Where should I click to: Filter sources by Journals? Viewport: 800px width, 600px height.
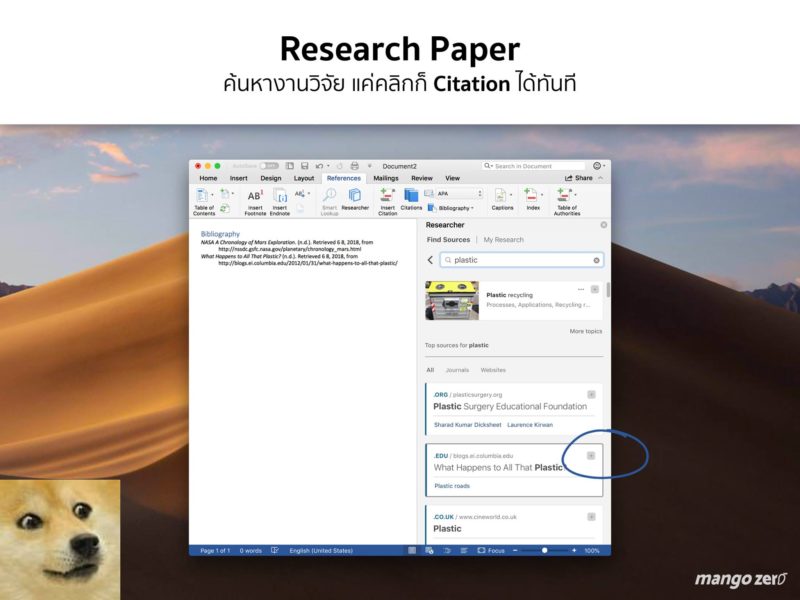[457, 370]
